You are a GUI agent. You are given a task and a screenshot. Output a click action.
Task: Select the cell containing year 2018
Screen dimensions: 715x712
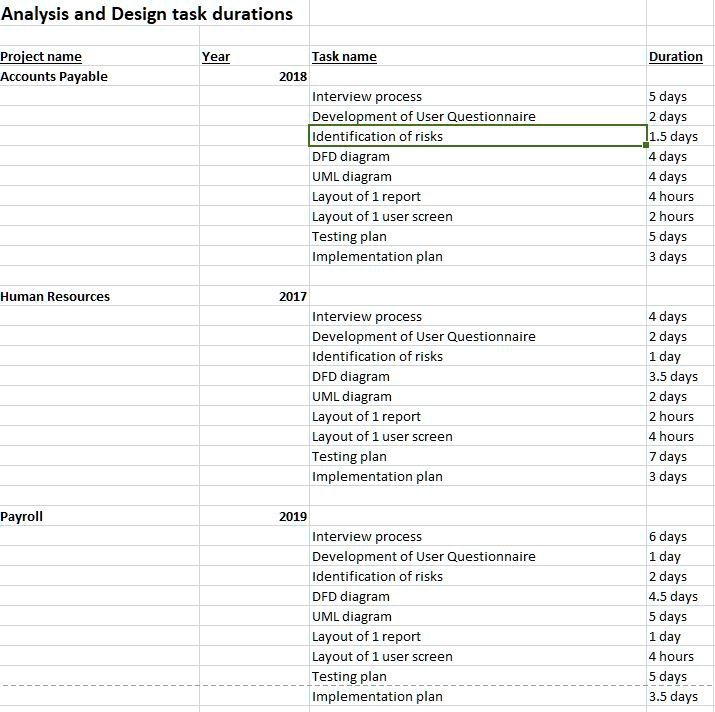point(292,77)
